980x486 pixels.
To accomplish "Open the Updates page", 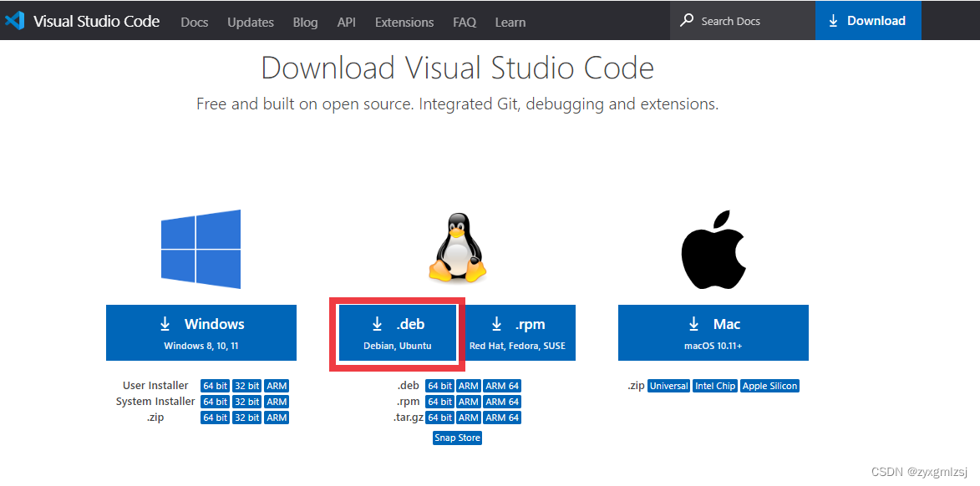I will click(251, 22).
